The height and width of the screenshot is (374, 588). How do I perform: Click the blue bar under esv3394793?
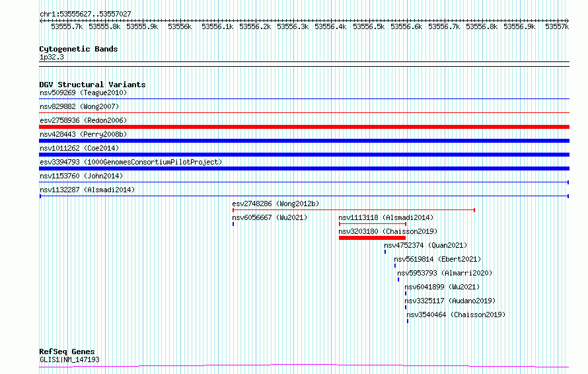304,168
